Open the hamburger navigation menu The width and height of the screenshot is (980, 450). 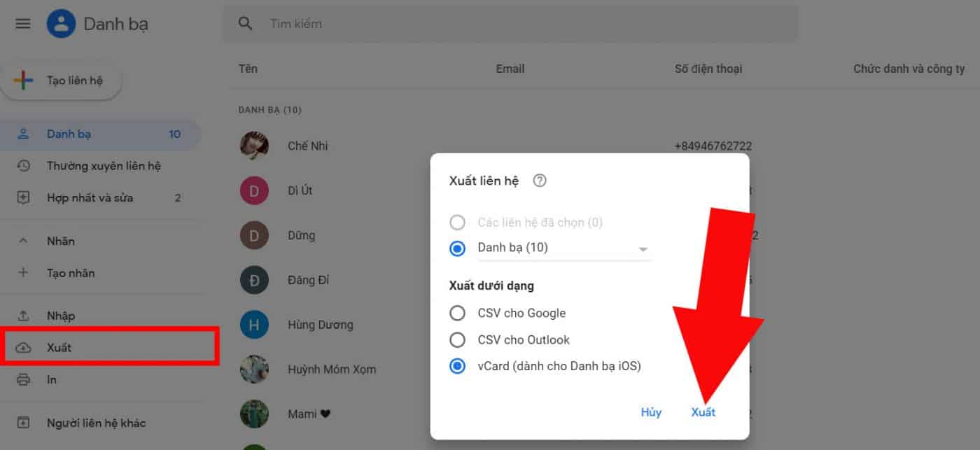[22, 23]
